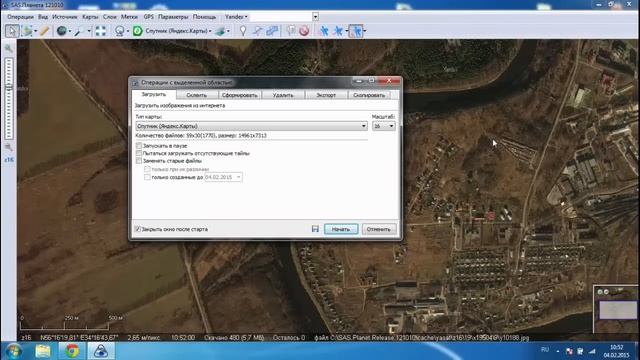
Task: Uncheck 'Закрыть окно после старта'
Action: [x=138, y=229]
